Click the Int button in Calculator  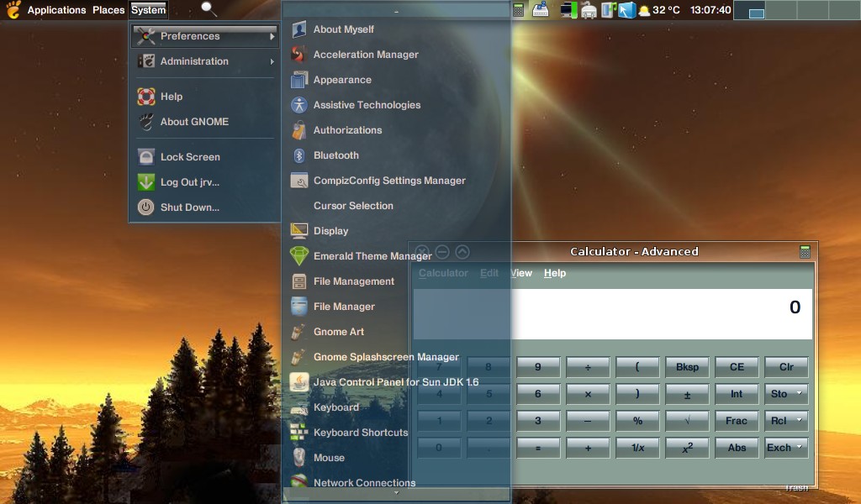[x=737, y=394]
